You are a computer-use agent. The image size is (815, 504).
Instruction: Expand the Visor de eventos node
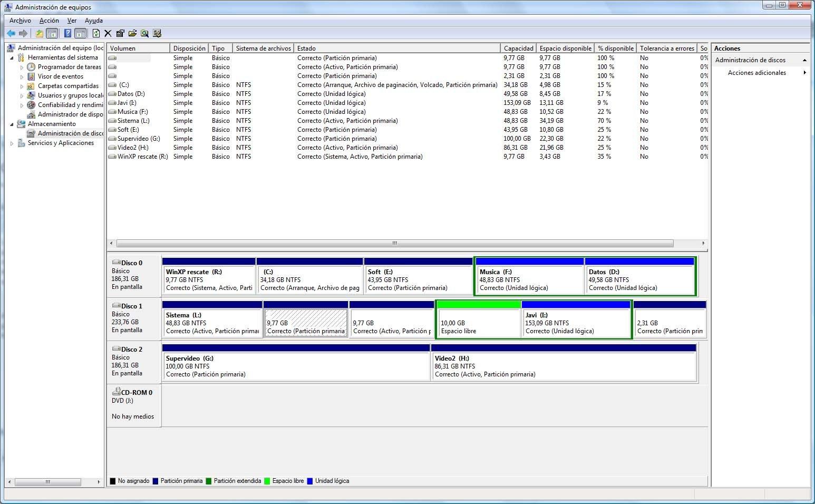point(23,76)
